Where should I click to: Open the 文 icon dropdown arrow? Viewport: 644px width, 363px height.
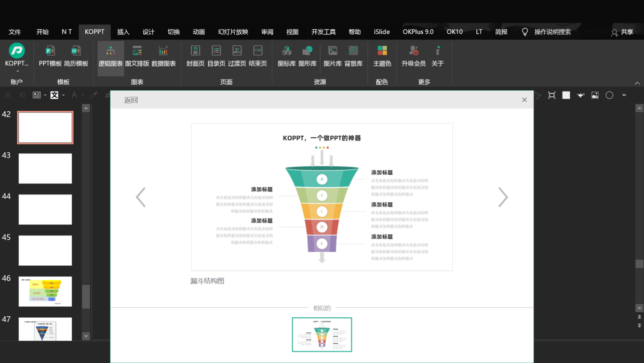point(63,95)
